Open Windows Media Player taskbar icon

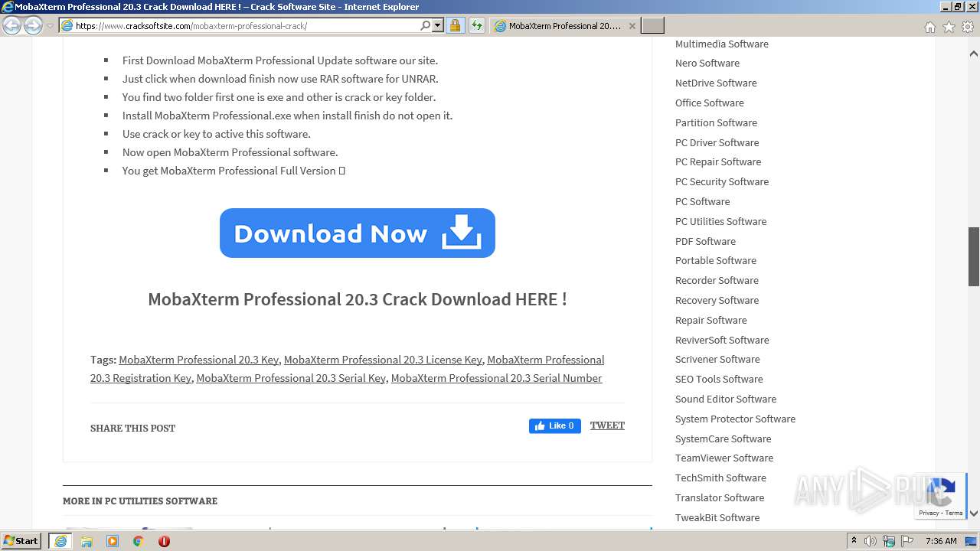[113, 541]
